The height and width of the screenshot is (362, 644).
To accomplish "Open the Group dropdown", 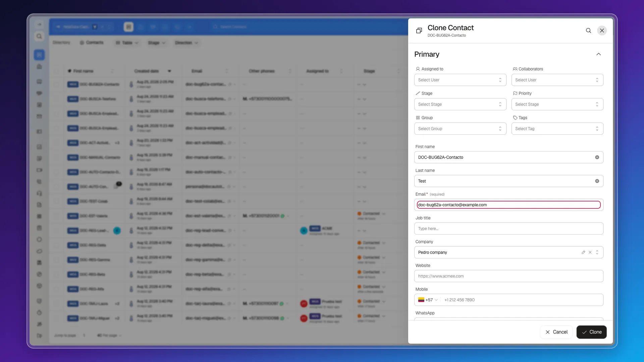I will coord(460,129).
